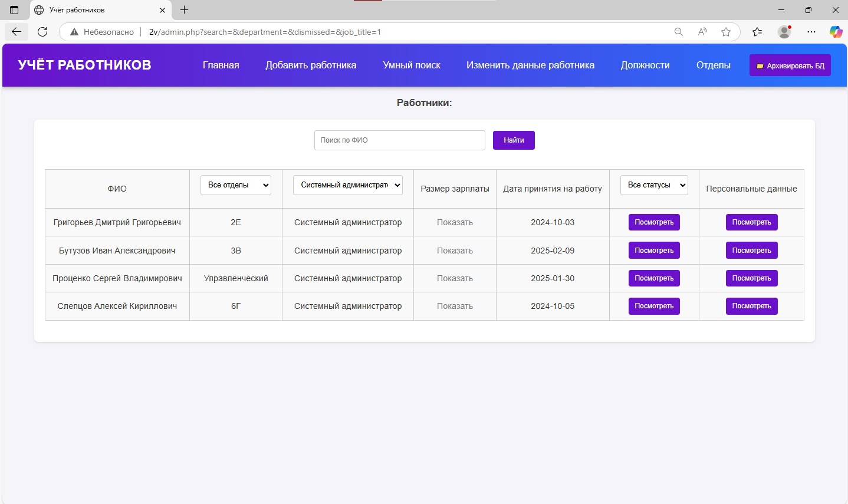Close the Учёт работников tab

tap(162, 10)
